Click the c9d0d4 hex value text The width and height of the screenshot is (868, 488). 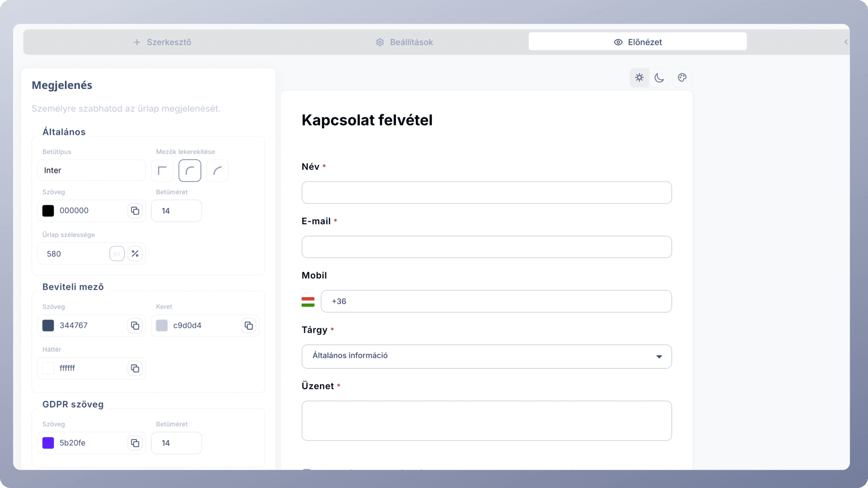pos(187,325)
